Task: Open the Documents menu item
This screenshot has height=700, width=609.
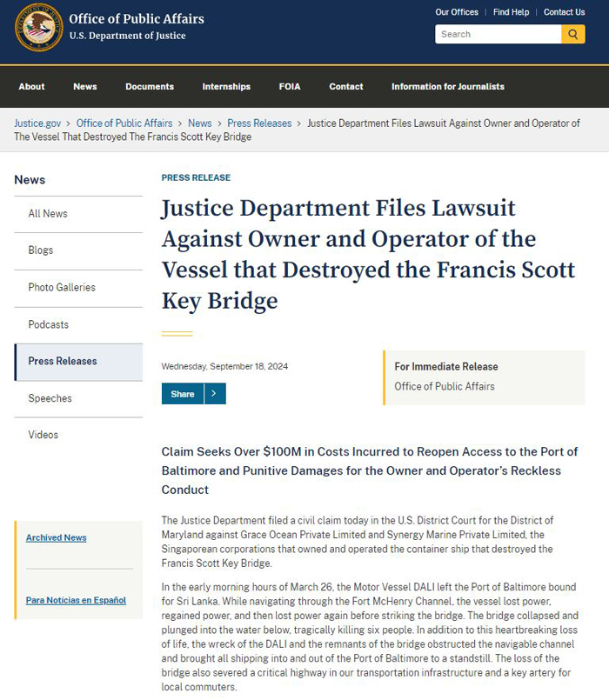Action: [150, 87]
